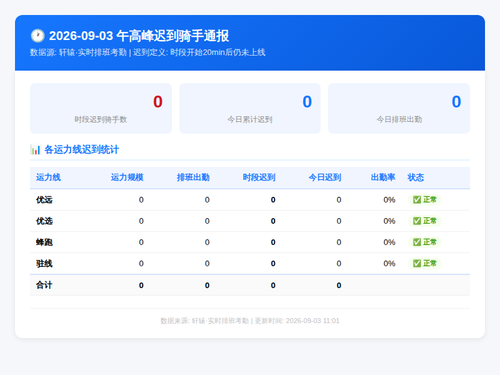Click the footer 数据来源 update time text
This screenshot has width=500, height=375.
[250, 321]
